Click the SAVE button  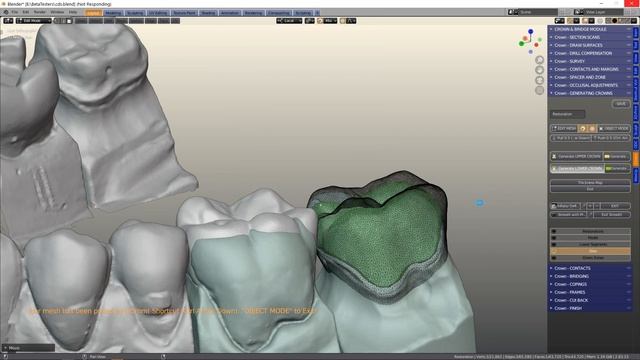(621, 104)
